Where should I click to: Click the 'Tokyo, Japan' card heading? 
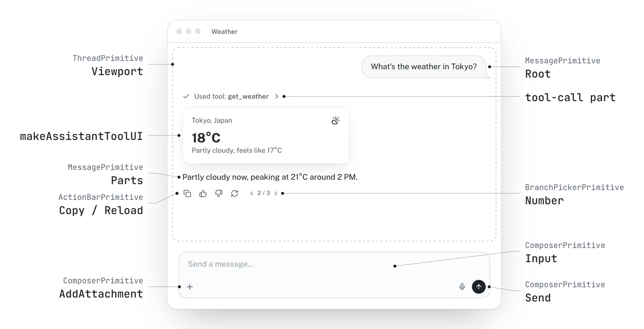(212, 120)
